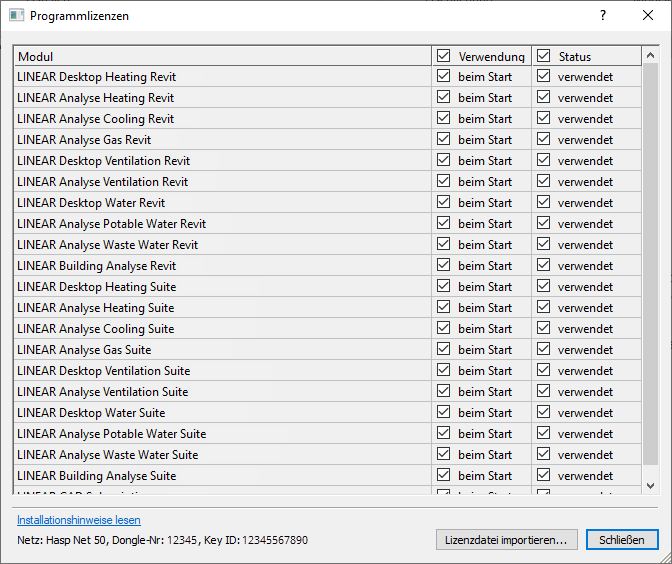Click the scrollbar up arrow
The height and width of the screenshot is (564, 672).
point(650,55)
